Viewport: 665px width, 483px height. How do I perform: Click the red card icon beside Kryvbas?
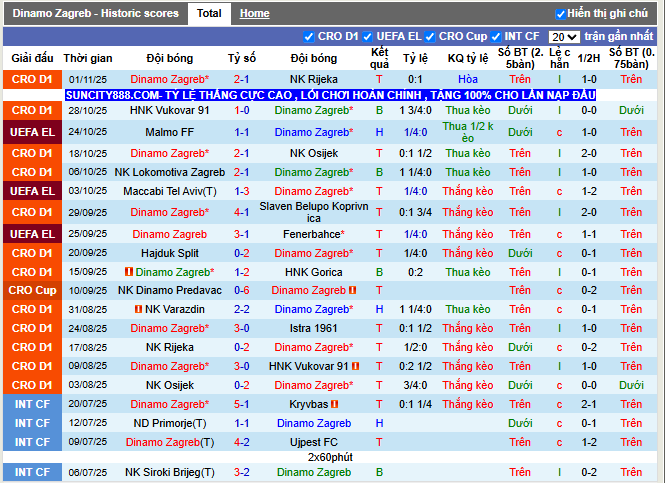(x=335, y=404)
